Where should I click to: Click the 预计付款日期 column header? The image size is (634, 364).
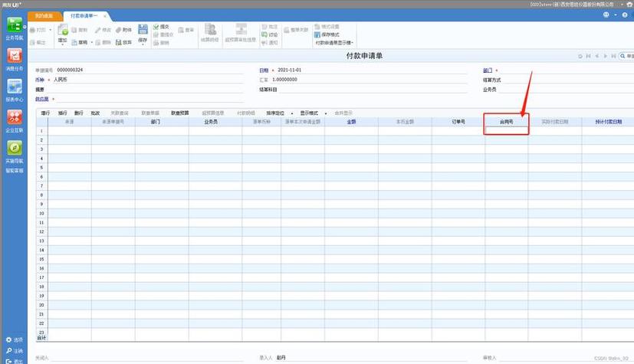[608, 122]
